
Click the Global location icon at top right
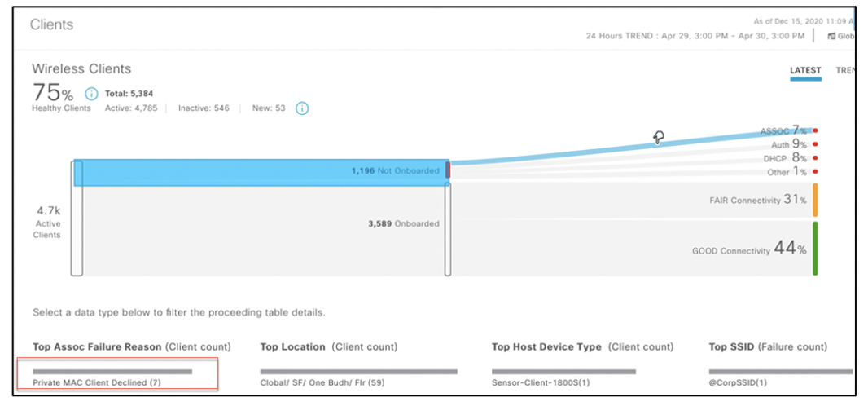(831, 36)
